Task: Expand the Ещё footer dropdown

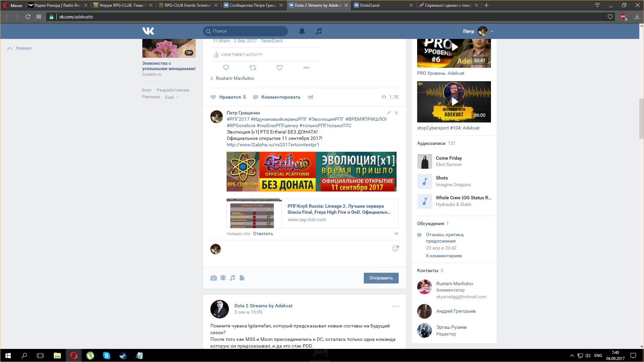Action: [x=171, y=97]
